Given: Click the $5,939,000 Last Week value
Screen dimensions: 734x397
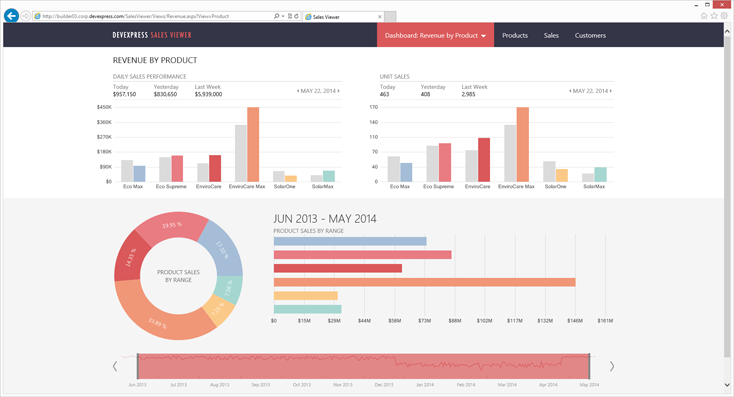Looking at the screenshot, I should [x=208, y=94].
